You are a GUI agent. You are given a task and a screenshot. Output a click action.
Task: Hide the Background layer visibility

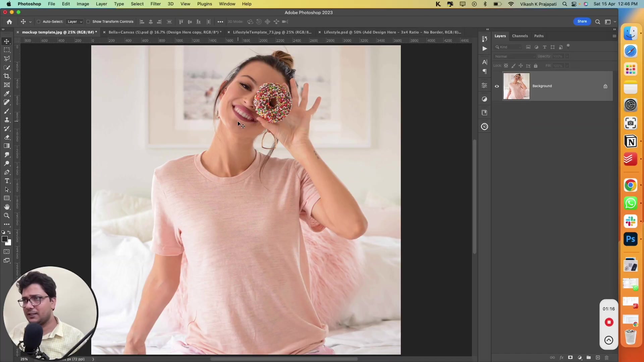pos(497,86)
